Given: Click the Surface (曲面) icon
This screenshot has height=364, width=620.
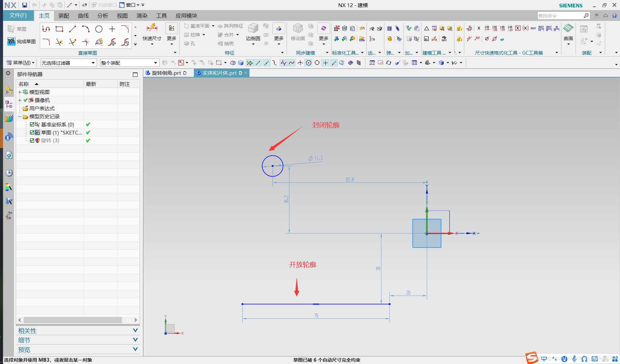Looking at the screenshot, I should tap(568, 28).
